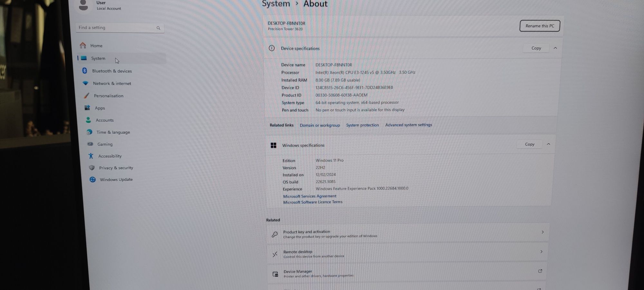
Task: Click Rename this PC button
Action: (x=540, y=26)
